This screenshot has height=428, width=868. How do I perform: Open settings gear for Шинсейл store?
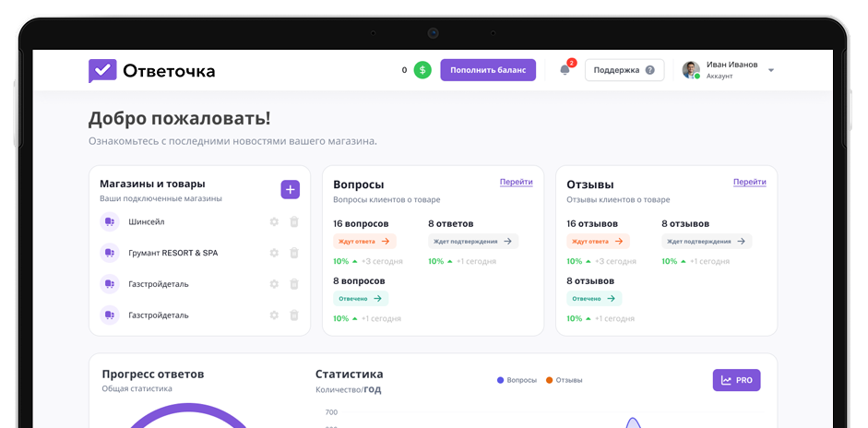click(x=274, y=221)
